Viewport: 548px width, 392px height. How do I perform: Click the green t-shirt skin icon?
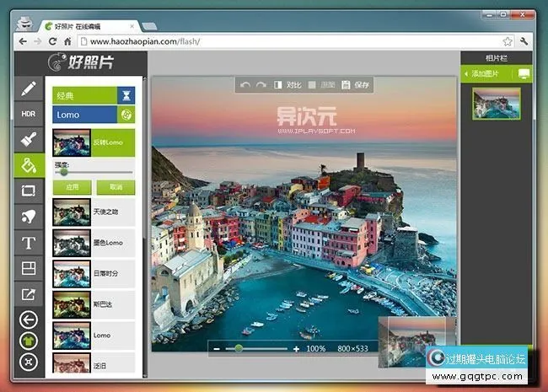click(x=29, y=341)
